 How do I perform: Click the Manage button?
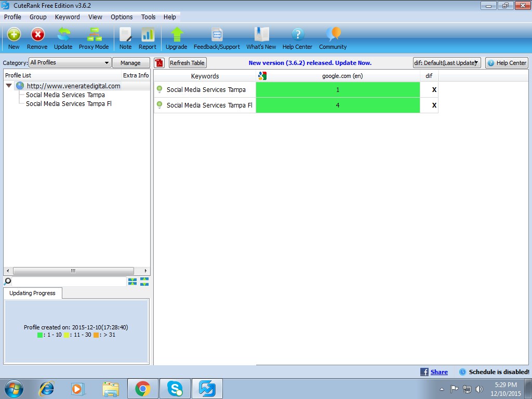(130, 63)
